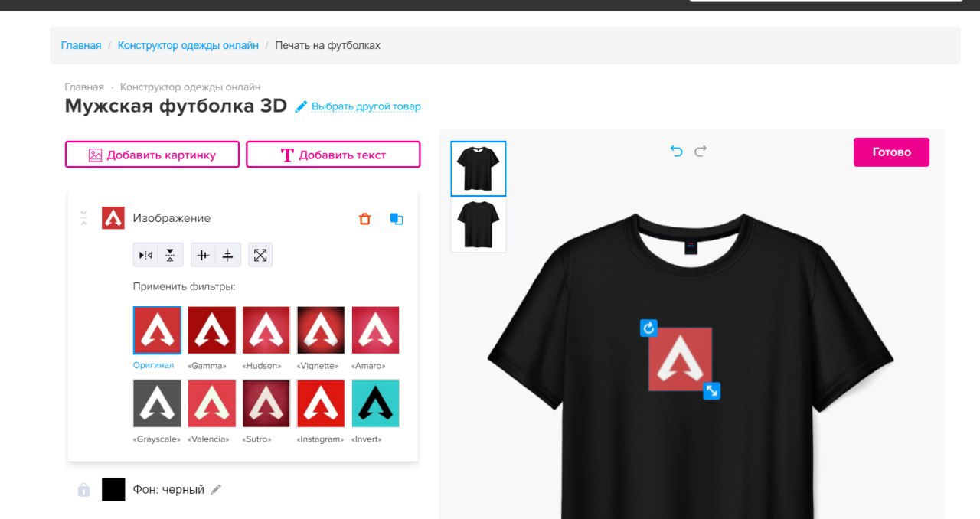Screen dimensions: 980x519
Task: Apply the Valencia filter
Action: [212, 403]
